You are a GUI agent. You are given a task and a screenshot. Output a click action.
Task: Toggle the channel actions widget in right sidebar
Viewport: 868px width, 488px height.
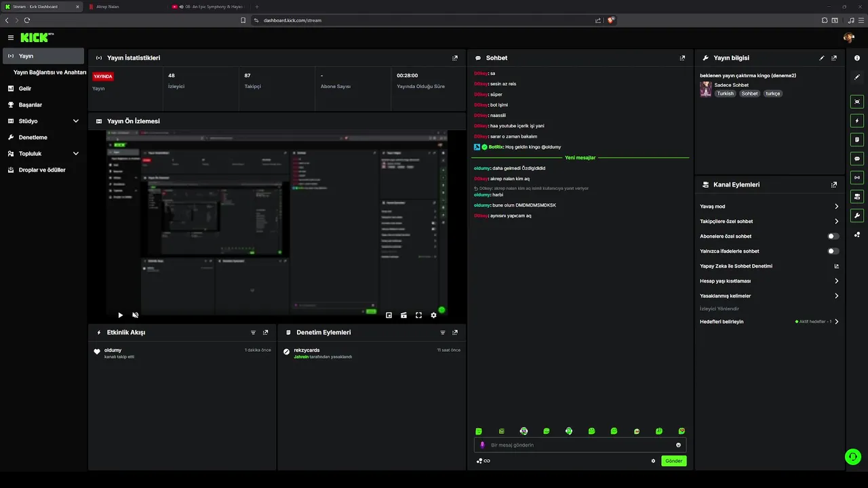857,197
